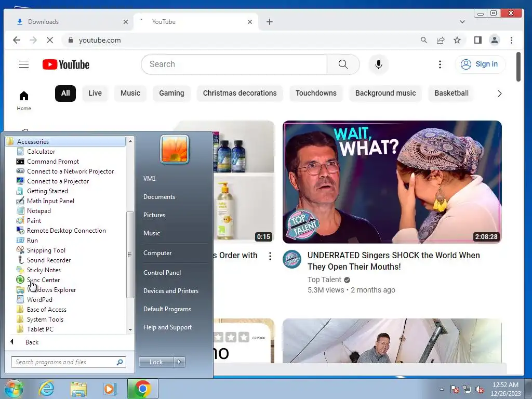532x399 pixels.
Task: Show more category chips with right chevron
Action: tap(499, 94)
